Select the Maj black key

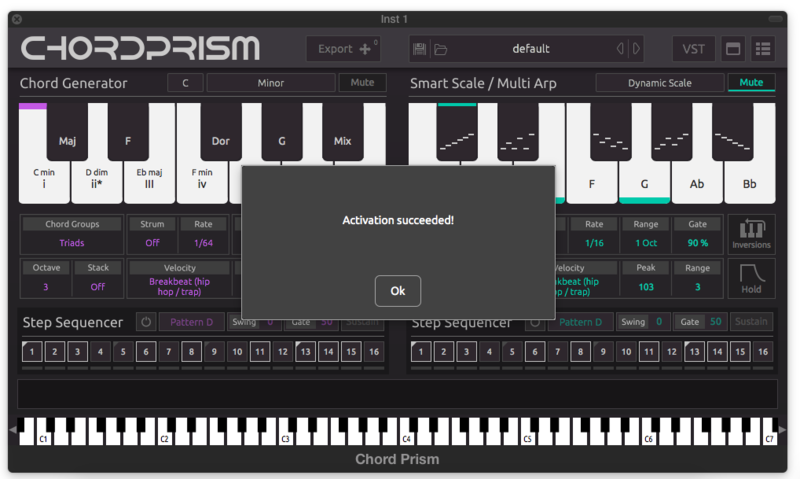coord(67,132)
